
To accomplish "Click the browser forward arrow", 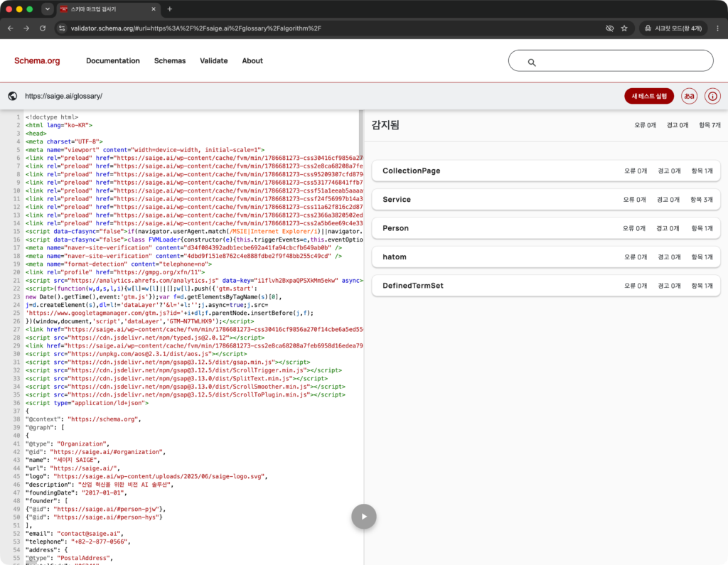I will click(26, 28).
